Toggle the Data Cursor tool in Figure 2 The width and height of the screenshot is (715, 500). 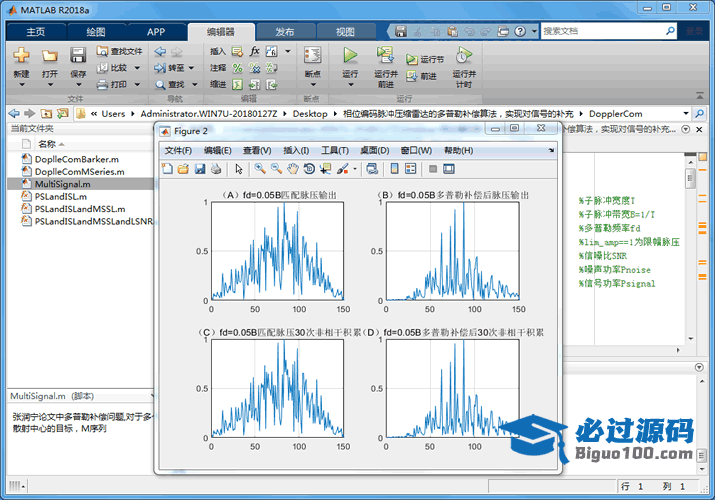pos(324,169)
